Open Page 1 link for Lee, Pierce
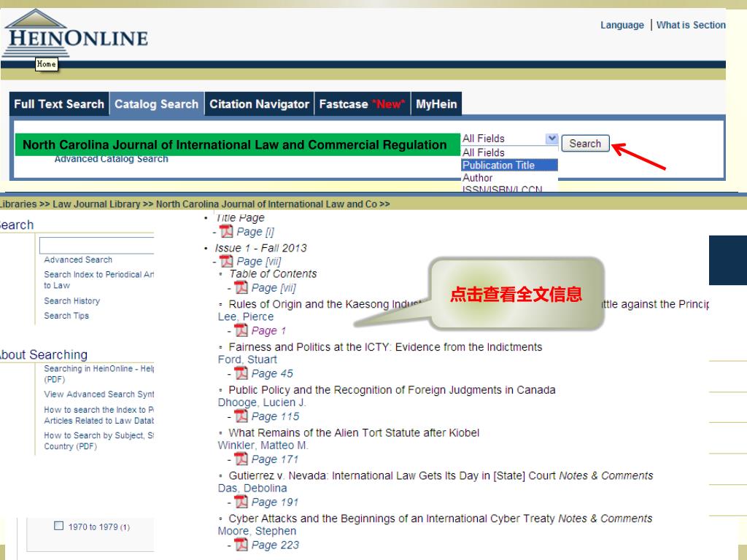Image resolution: width=747 pixels, height=560 pixels. pos(268,331)
